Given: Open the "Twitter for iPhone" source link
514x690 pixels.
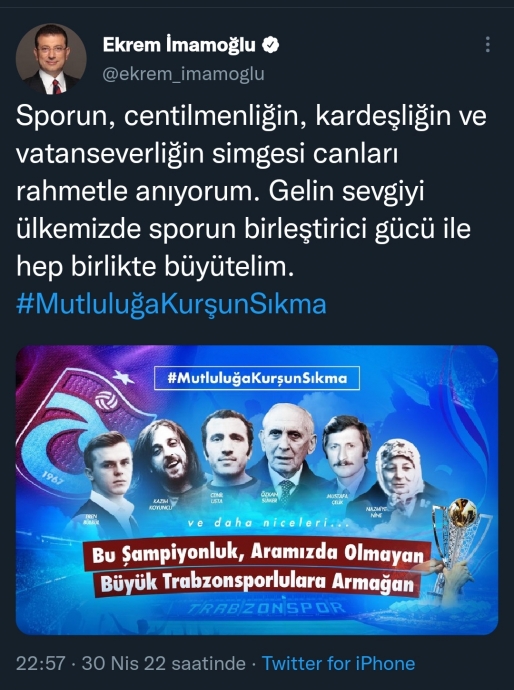Looking at the screenshot, I should pyautogui.click(x=338, y=664).
